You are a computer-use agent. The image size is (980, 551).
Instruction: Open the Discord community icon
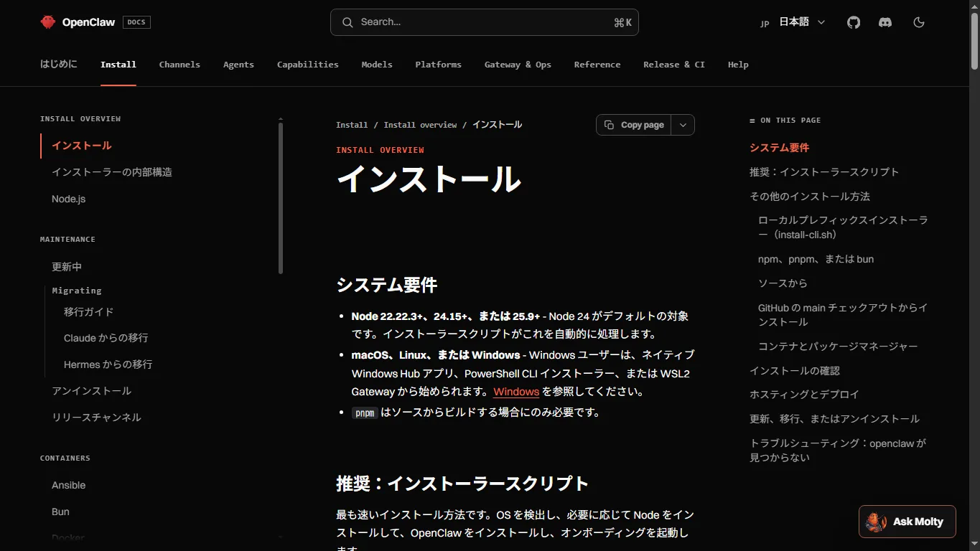(x=885, y=22)
